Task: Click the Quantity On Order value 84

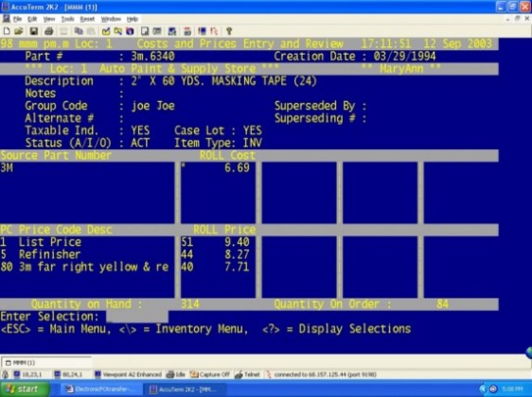Action: pyautogui.click(x=443, y=304)
